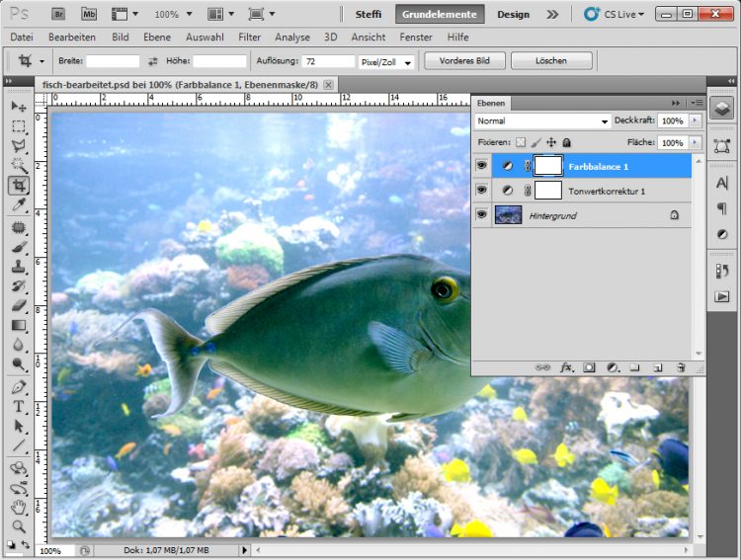Open CS Live menu

point(615,14)
